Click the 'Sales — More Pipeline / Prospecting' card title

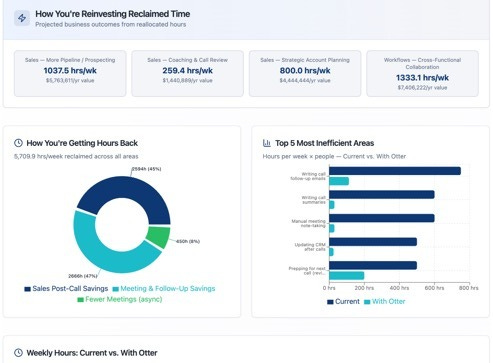click(70, 60)
